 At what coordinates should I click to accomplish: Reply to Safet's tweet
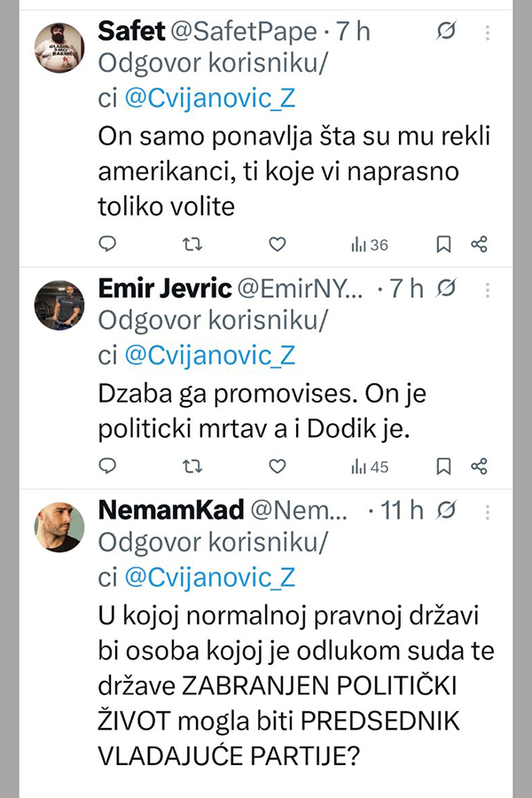[106, 244]
